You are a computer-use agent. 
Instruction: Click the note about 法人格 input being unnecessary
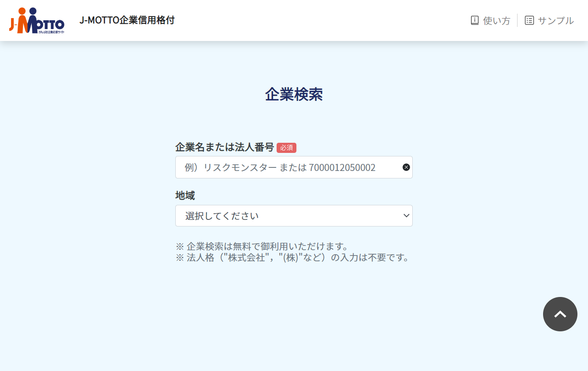(x=292, y=258)
